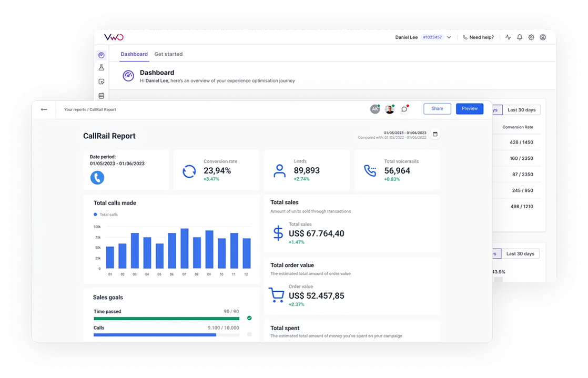Click the Share button
Viewport: 588px width, 378px height.
pyautogui.click(x=437, y=109)
